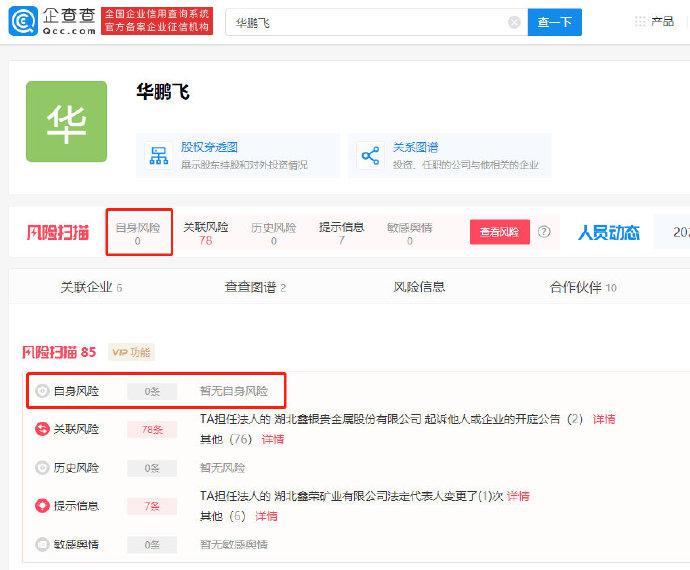Screen dimensions: 690x570
Task: Switch to the 查查图谱 tab
Action: [x=255, y=287]
